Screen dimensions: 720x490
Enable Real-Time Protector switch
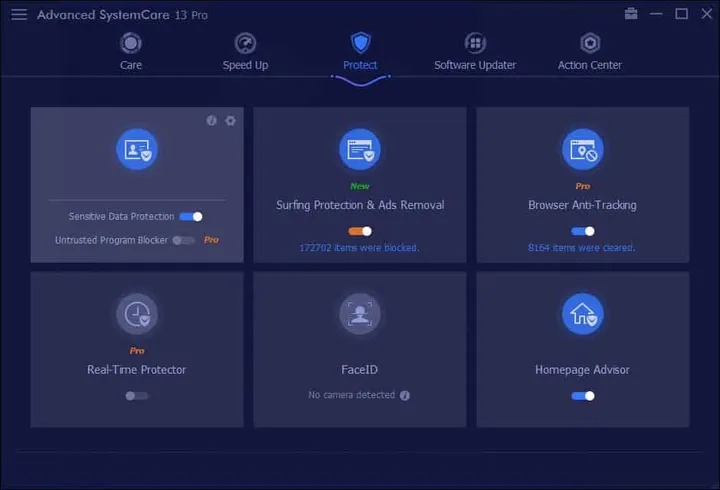[137, 396]
